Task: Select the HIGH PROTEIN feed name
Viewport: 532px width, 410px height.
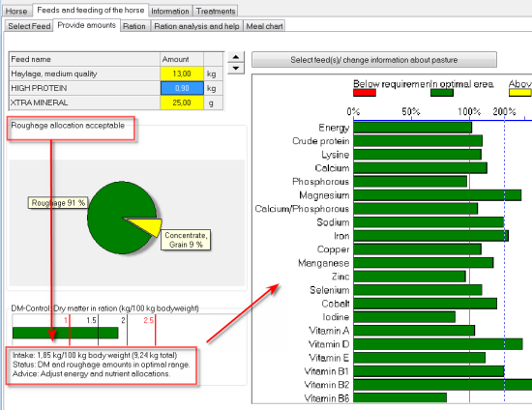Action: click(39, 88)
